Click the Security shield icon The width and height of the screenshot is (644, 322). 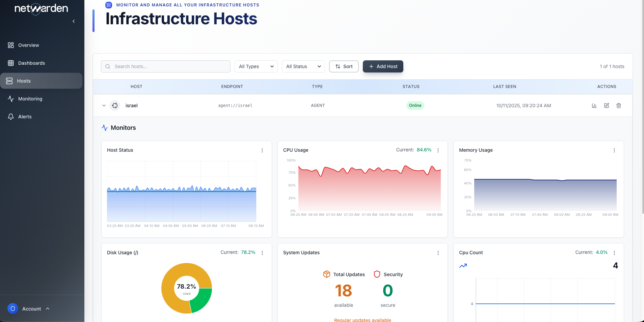[377, 274]
